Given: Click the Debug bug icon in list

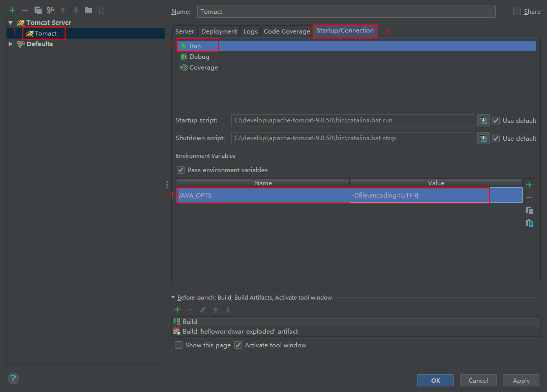Looking at the screenshot, I should pyautogui.click(x=184, y=57).
